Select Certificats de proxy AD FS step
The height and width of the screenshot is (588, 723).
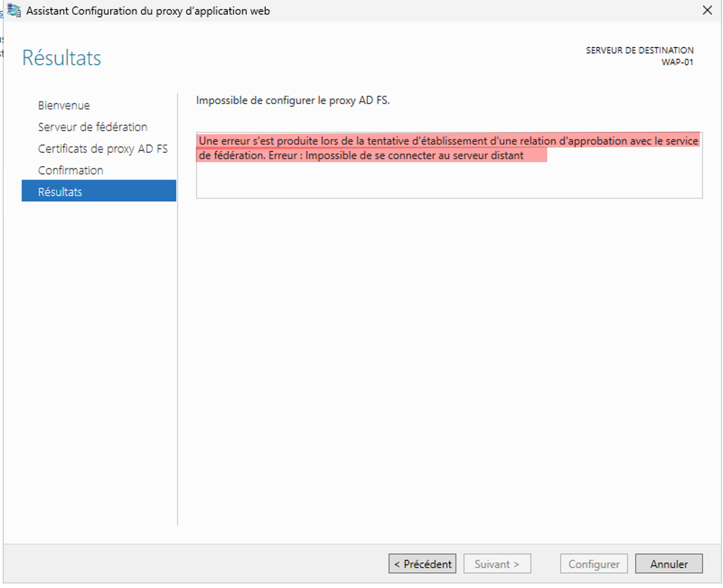pyautogui.click(x=103, y=149)
